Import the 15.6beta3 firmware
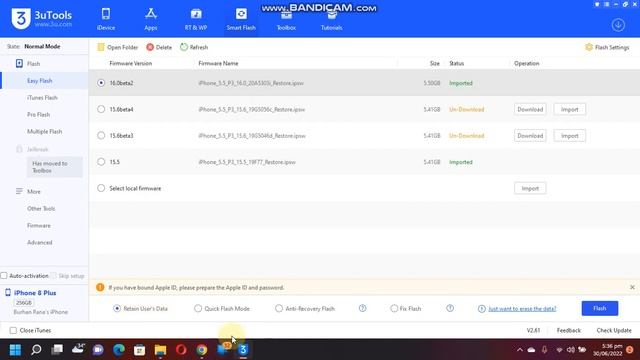The width and height of the screenshot is (640, 360). tap(569, 136)
